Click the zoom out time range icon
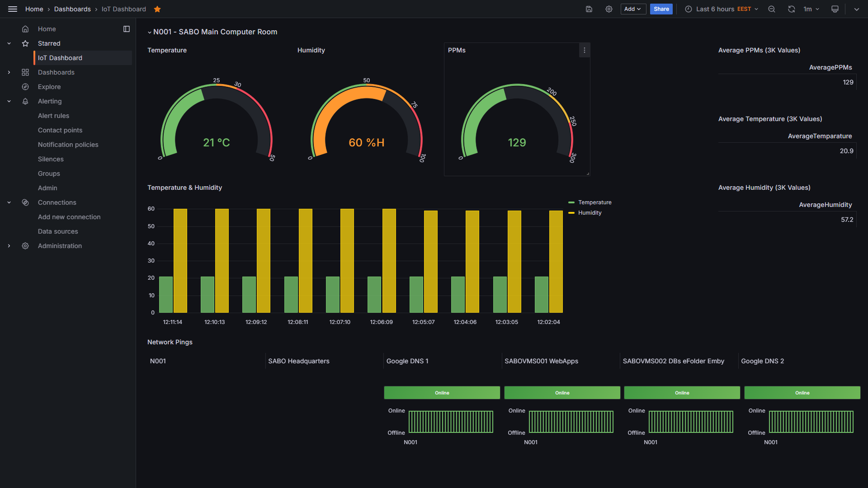This screenshot has width=868, height=488. click(772, 9)
